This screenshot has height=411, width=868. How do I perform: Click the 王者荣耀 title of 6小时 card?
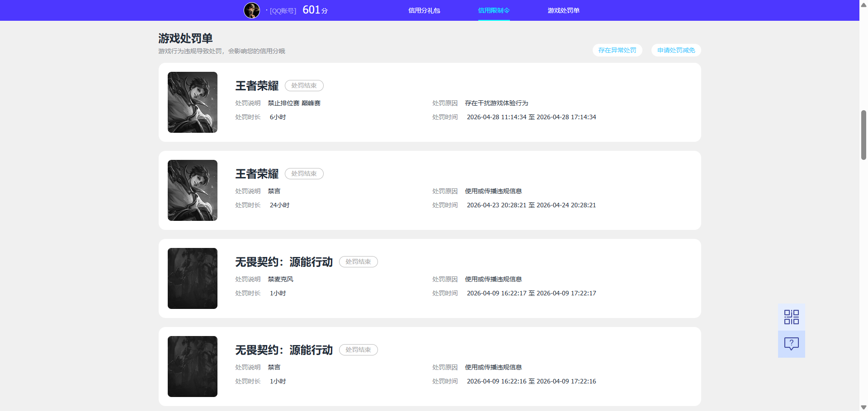[257, 86]
